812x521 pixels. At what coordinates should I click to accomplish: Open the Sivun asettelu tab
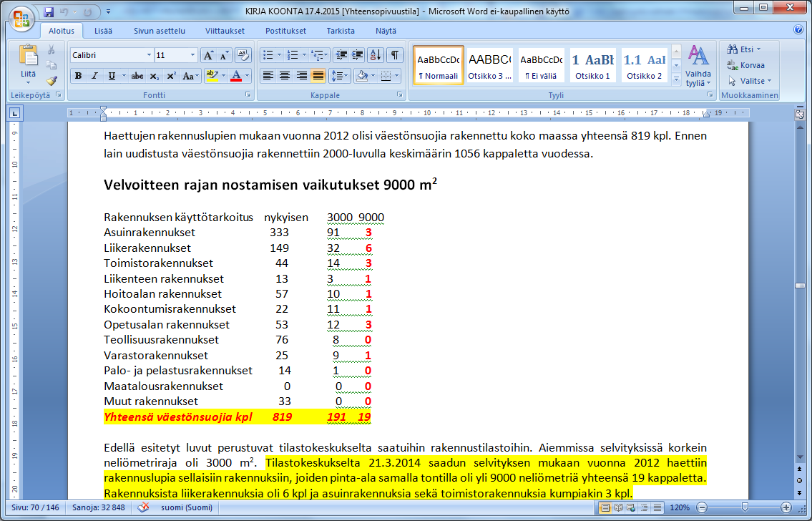point(160,31)
